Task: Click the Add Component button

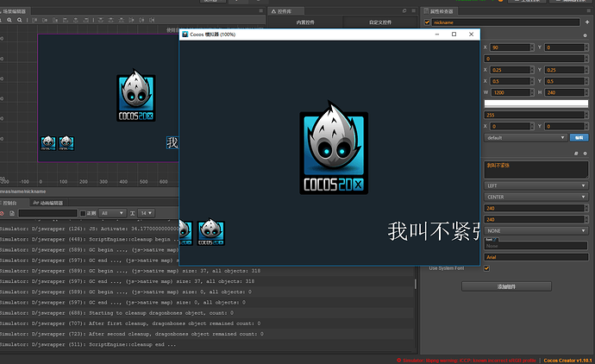Action: [506, 286]
